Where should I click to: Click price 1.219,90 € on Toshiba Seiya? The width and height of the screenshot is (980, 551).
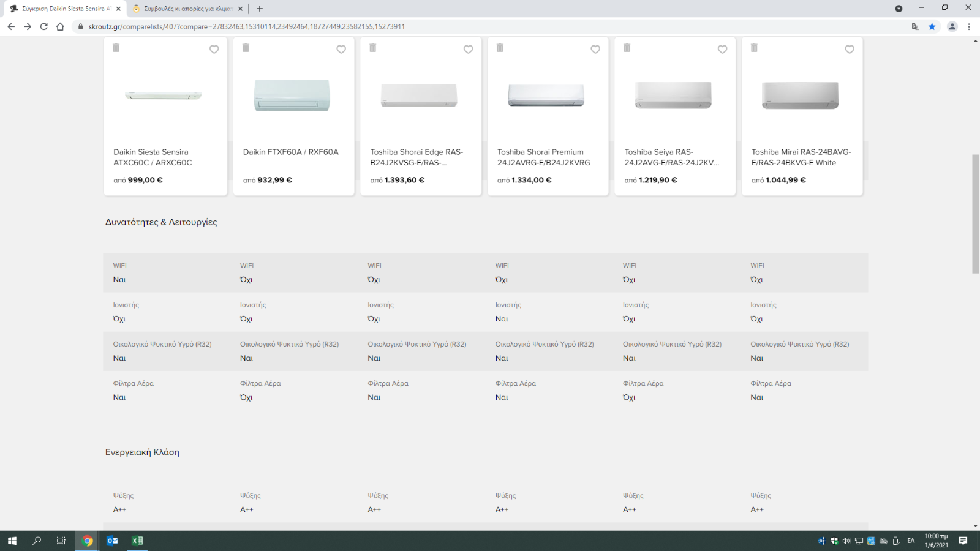pyautogui.click(x=658, y=180)
